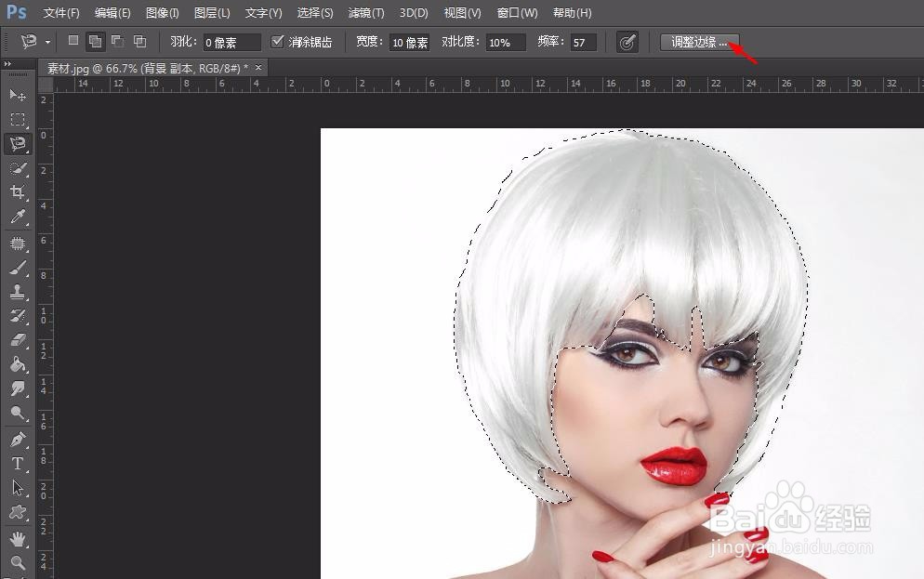Select the Dodge tool
Screen dimensions: 924x579
pyautogui.click(x=18, y=413)
